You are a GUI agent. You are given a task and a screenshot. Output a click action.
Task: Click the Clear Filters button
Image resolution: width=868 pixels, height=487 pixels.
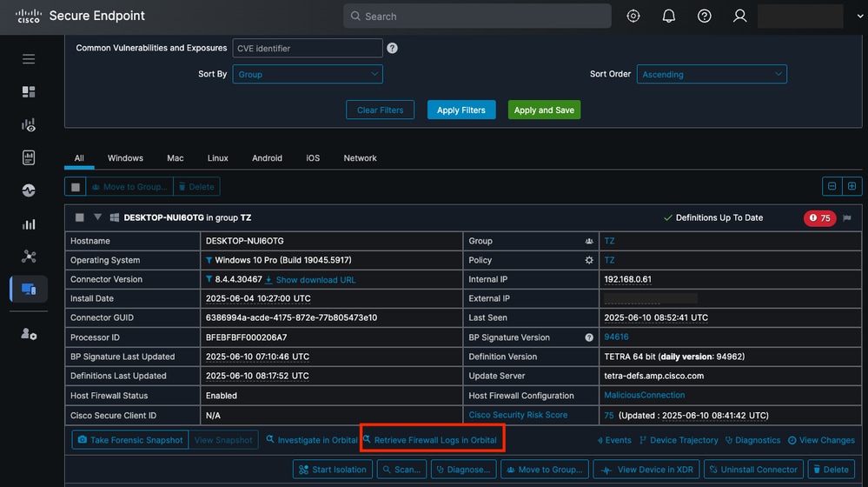(x=380, y=110)
